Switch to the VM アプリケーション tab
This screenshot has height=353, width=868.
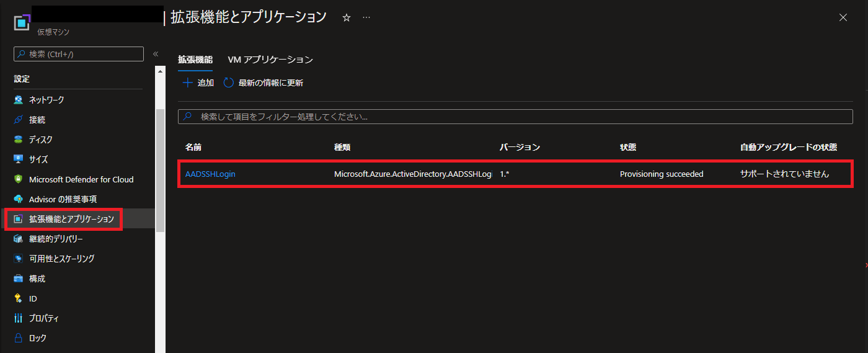click(270, 60)
